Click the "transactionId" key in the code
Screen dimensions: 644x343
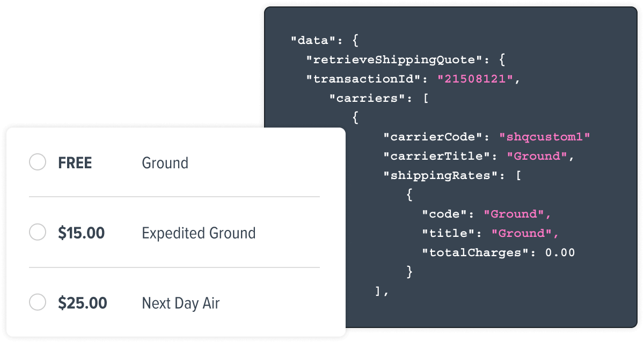363,79
